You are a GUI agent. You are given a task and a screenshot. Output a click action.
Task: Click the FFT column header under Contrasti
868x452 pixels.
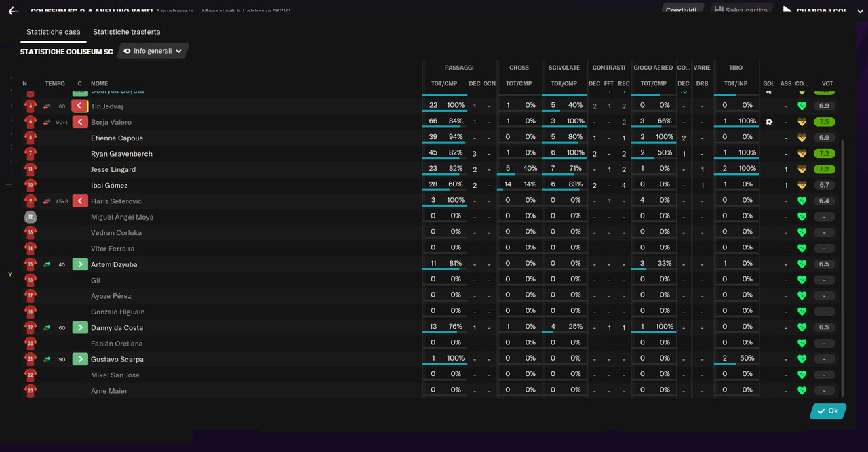[609, 84]
